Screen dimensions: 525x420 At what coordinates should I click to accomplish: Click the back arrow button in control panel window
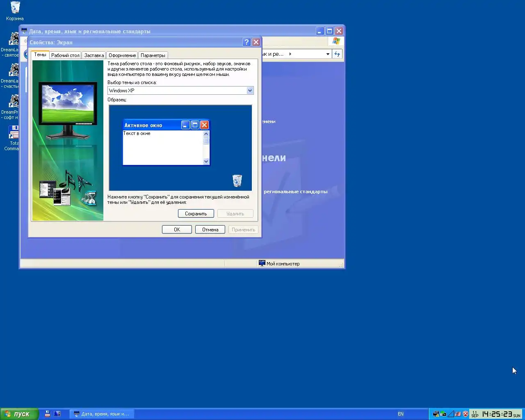26,54
